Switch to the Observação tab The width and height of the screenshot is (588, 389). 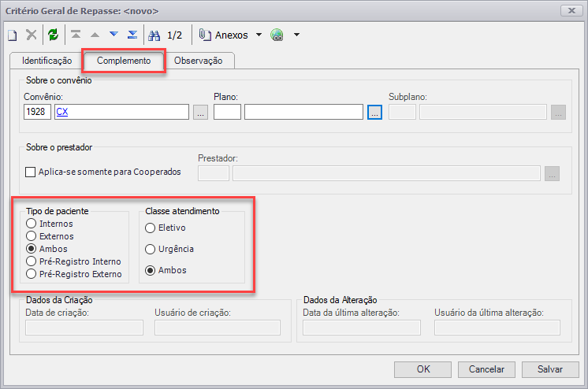point(199,61)
